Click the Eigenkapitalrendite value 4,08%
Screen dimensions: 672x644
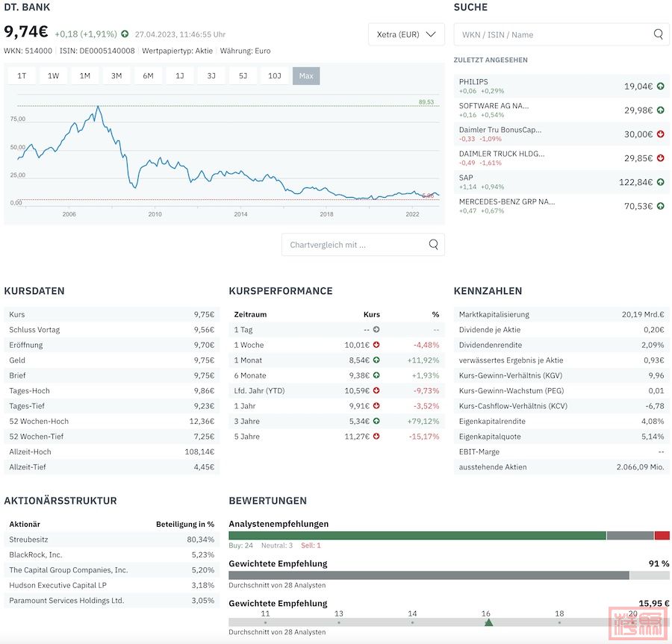pyautogui.click(x=653, y=422)
